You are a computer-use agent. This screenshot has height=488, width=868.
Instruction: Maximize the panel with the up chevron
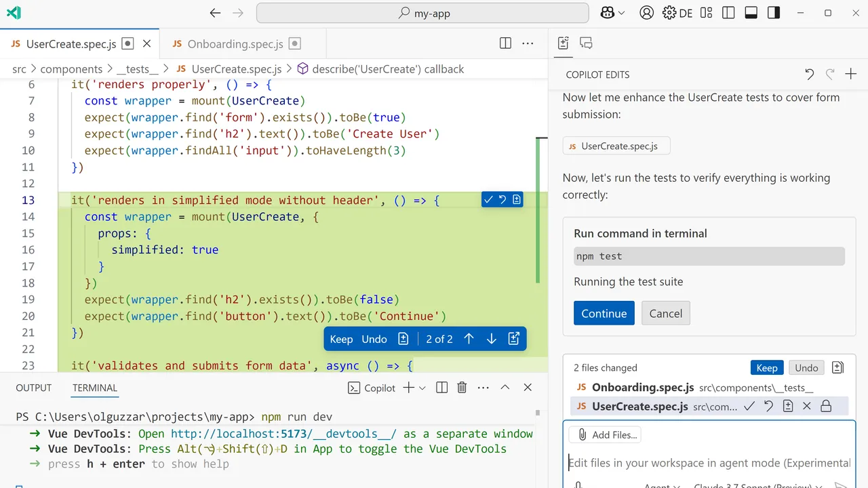pyautogui.click(x=505, y=388)
